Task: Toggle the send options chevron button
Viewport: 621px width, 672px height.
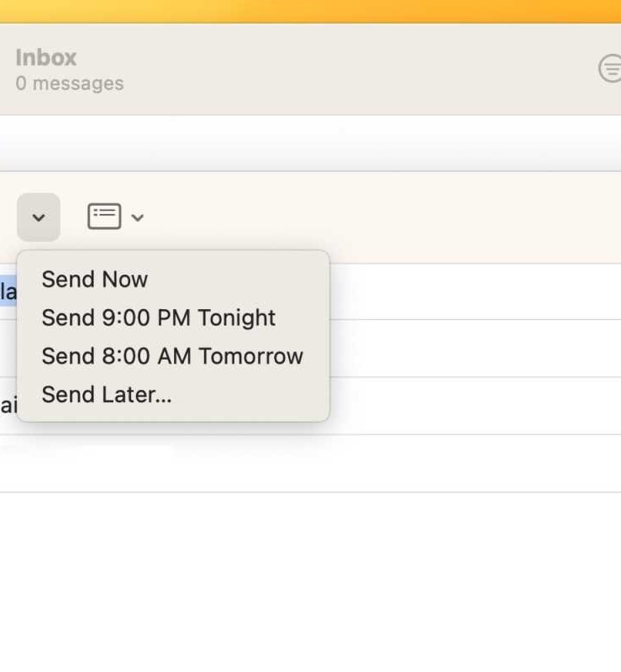Action: (39, 218)
